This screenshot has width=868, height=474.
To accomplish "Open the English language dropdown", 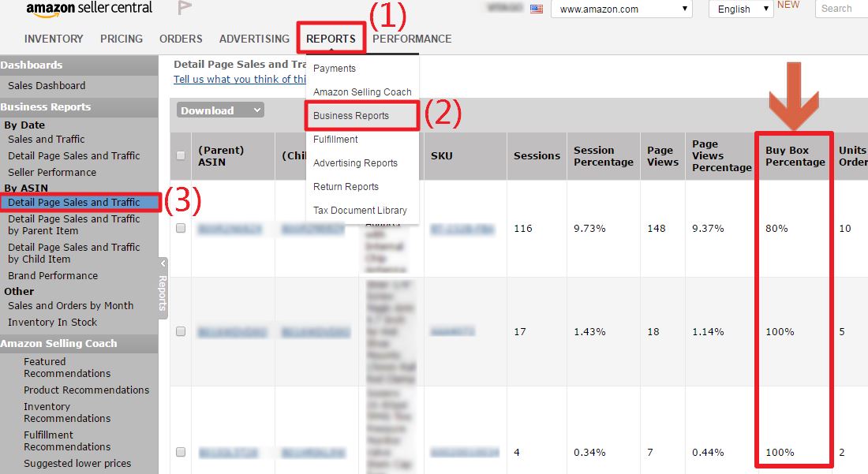I will click(740, 9).
